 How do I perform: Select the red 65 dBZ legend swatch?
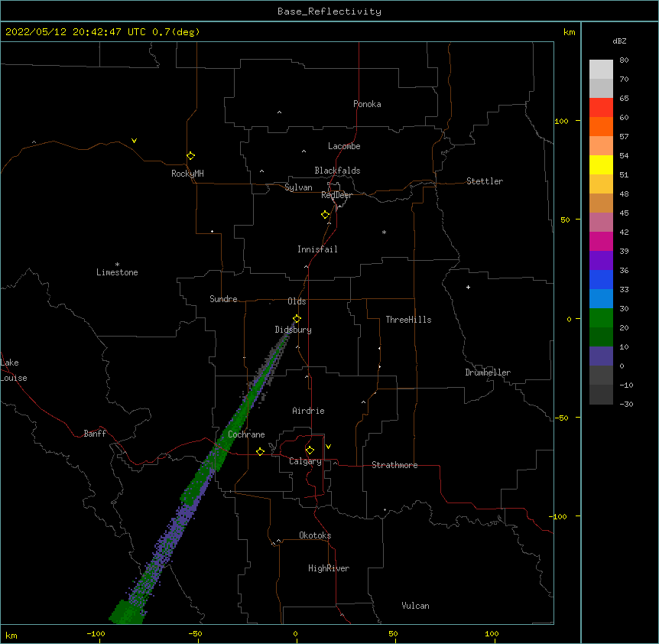click(601, 108)
